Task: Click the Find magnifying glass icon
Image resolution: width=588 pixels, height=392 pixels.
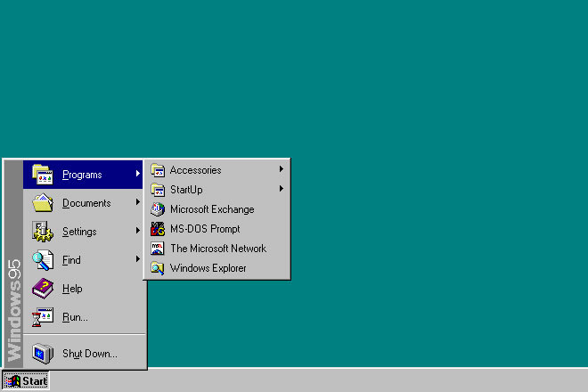Action: [43, 260]
